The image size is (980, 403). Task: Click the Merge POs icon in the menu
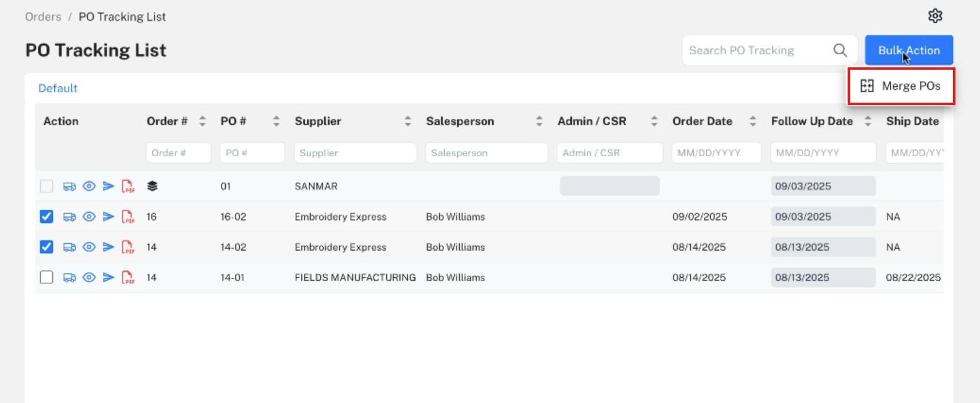click(x=867, y=86)
